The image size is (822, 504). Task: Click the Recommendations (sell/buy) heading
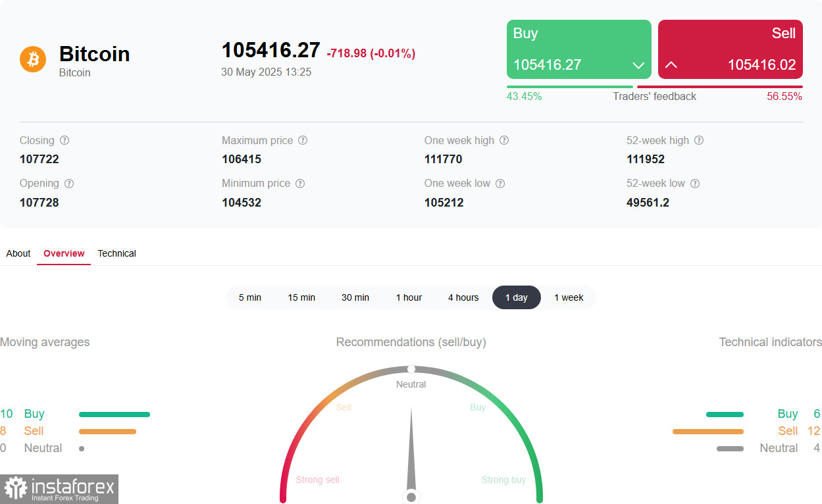click(x=411, y=342)
